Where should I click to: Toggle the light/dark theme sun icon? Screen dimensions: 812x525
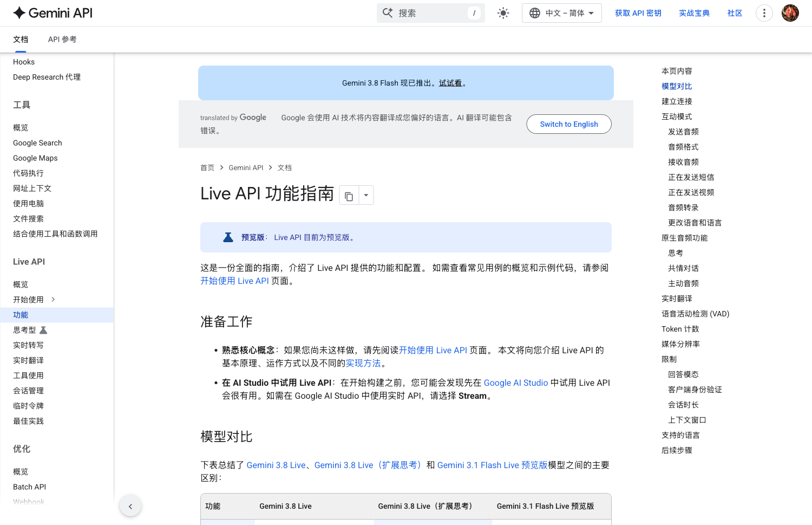[503, 13]
